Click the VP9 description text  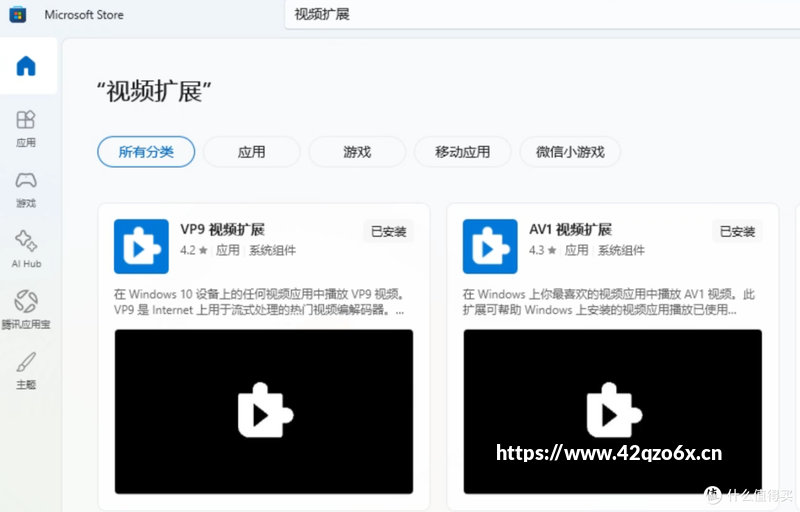click(259, 302)
